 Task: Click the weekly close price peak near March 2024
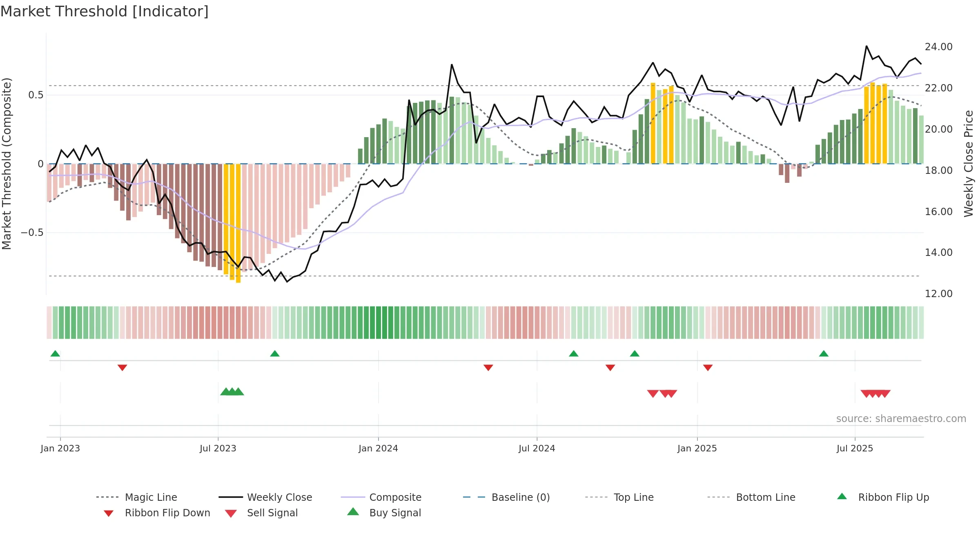pyautogui.click(x=452, y=64)
